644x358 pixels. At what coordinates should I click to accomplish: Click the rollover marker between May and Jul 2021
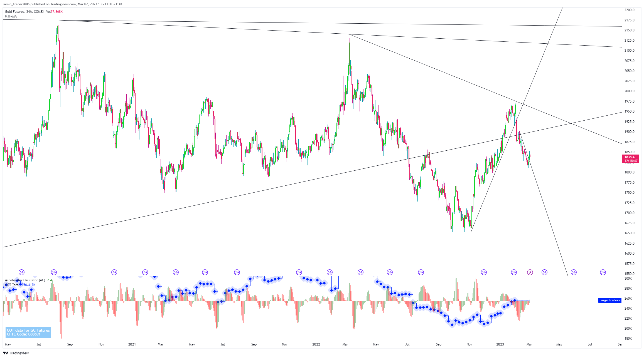click(x=205, y=272)
